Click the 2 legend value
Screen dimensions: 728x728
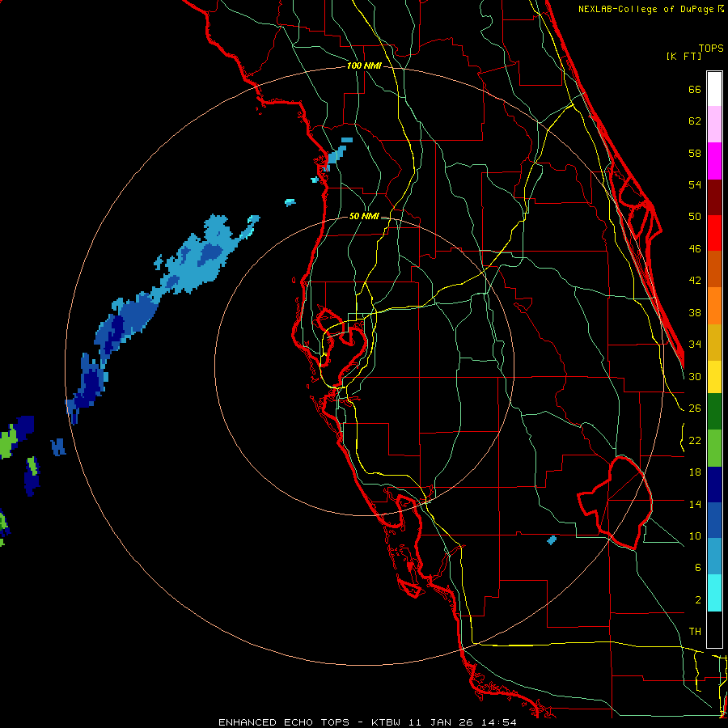point(697,600)
